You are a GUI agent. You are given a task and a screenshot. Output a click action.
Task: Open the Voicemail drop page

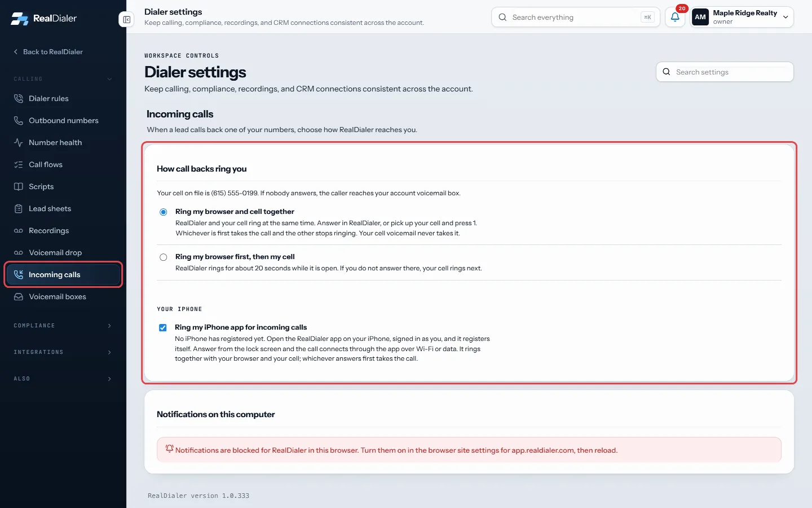point(63,252)
